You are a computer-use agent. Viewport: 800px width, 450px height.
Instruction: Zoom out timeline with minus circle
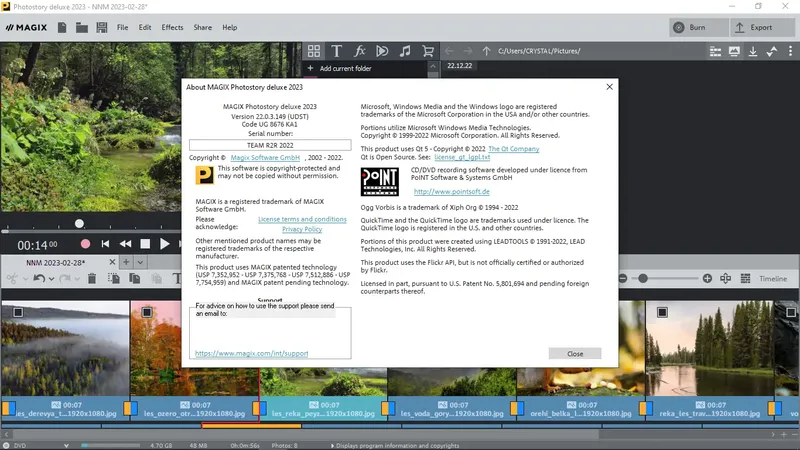622,279
